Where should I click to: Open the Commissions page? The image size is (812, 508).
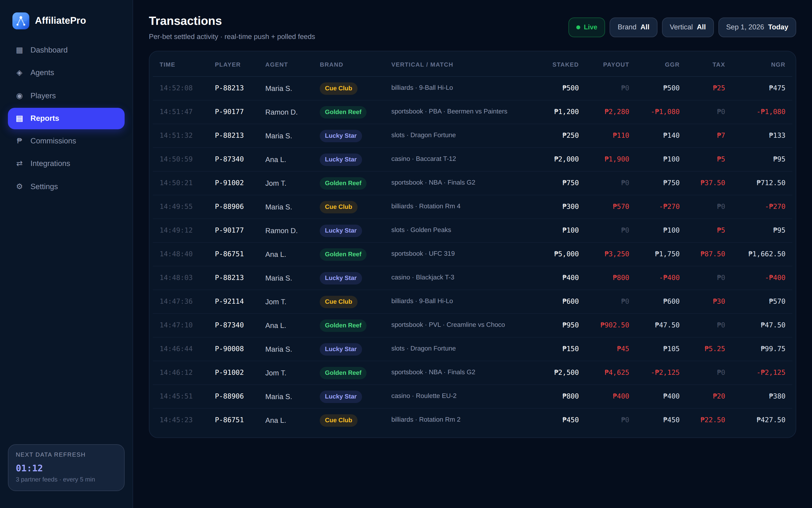click(66, 141)
